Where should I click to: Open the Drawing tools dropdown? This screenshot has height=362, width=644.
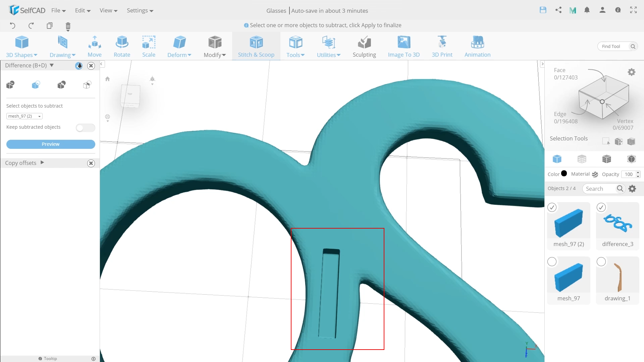pyautogui.click(x=62, y=47)
